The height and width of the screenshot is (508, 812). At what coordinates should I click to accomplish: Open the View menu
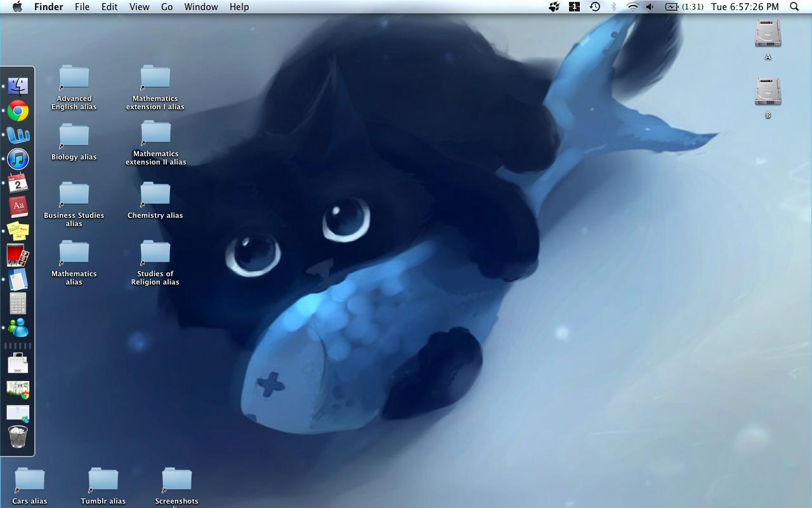pyautogui.click(x=140, y=6)
